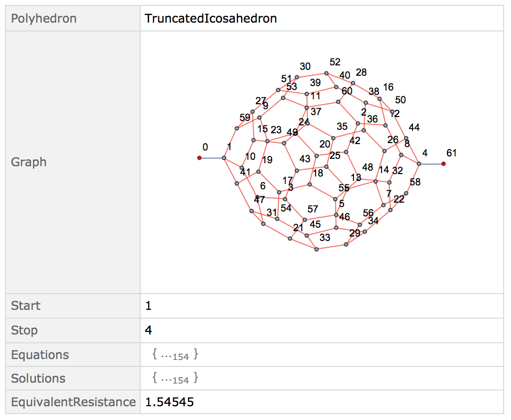Click the TruncatedIcosahedron polyhedron value
Image resolution: width=511 pixels, height=420 pixels.
pos(211,19)
